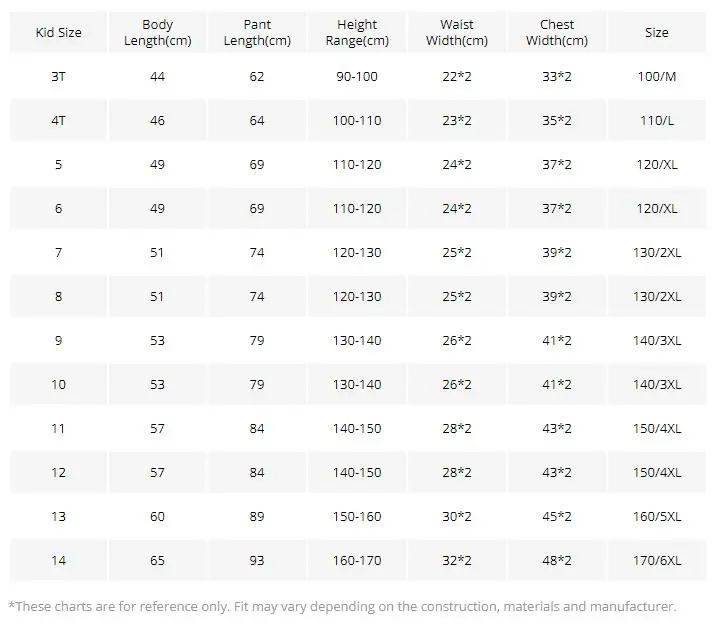Viewport: 721px width, 626px height.
Task: Click the 100/M size cell
Action: (x=657, y=76)
